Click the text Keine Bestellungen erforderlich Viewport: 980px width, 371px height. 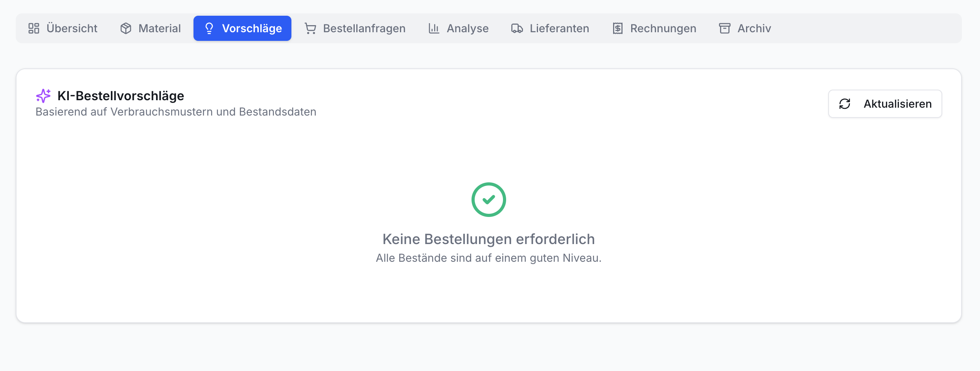point(489,239)
